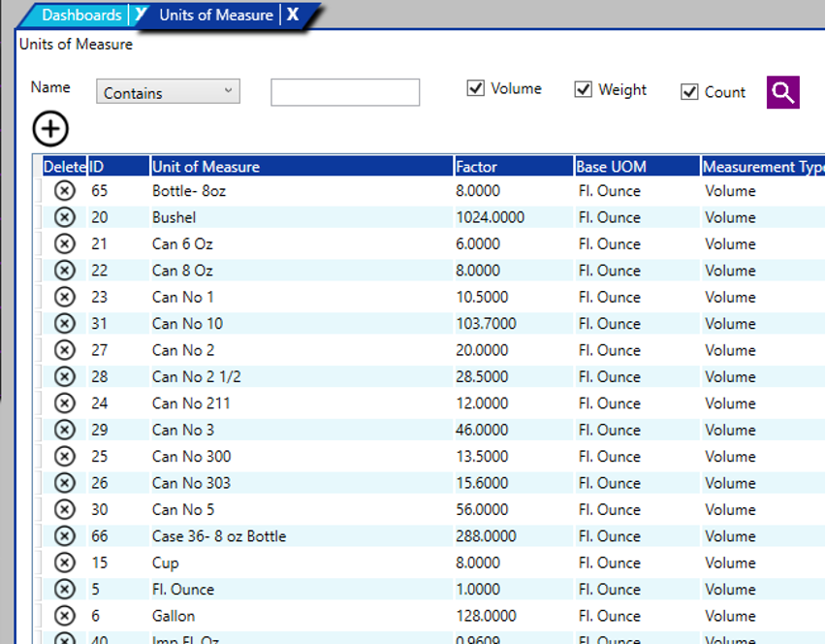Delete the Bushel unit row
Image resolution: width=826 pixels, height=644 pixels.
(x=64, y=217)
